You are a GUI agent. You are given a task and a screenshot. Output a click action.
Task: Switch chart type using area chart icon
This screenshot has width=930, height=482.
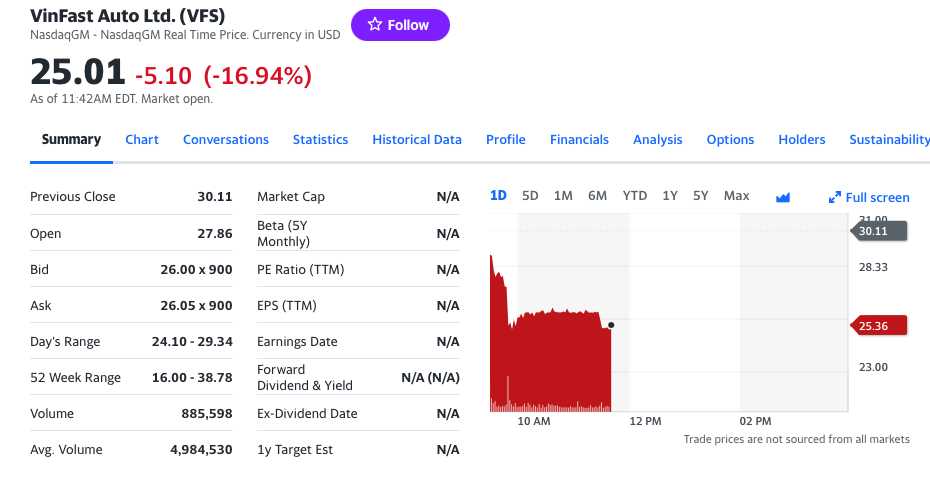pyautogui.click(x=783, y=197)
